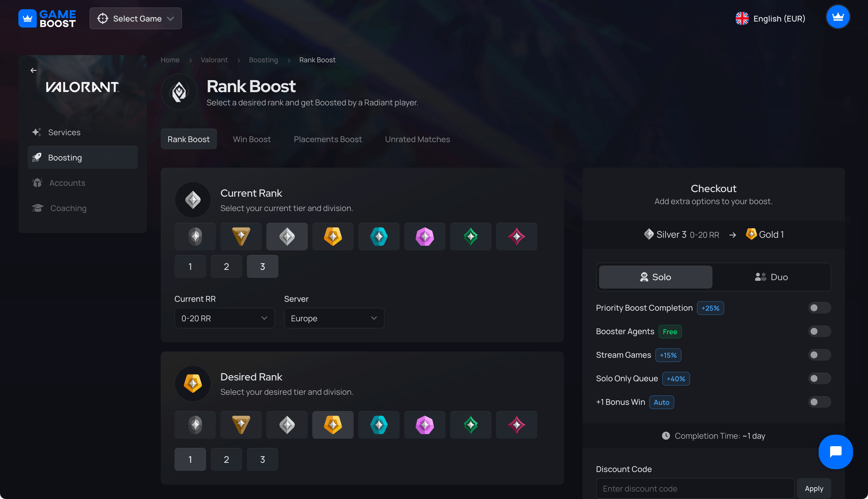Viewport: 868px width, 499px height.
Task: Open the Current RR dropdown
Action: (225, 318)
